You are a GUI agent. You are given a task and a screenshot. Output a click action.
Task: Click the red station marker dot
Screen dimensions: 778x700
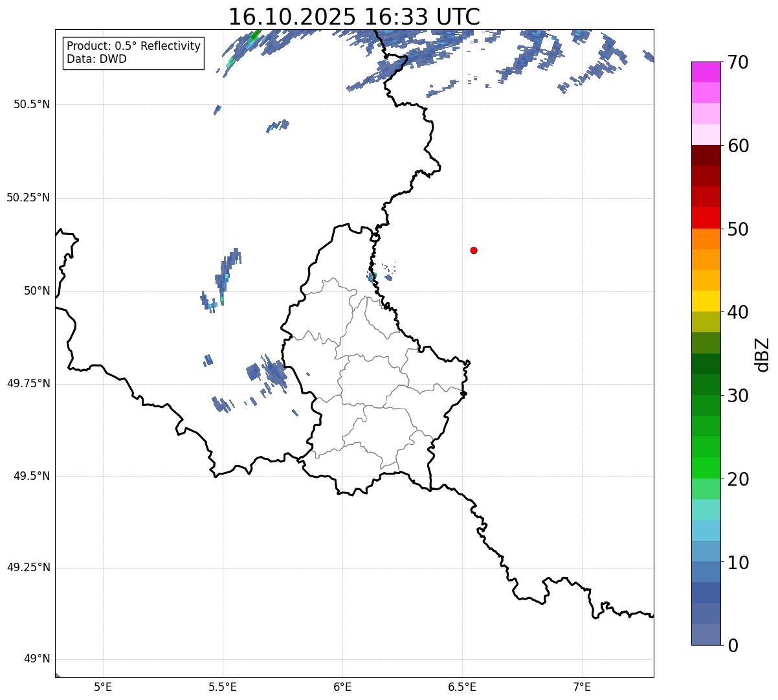click(x=474, y=251)
